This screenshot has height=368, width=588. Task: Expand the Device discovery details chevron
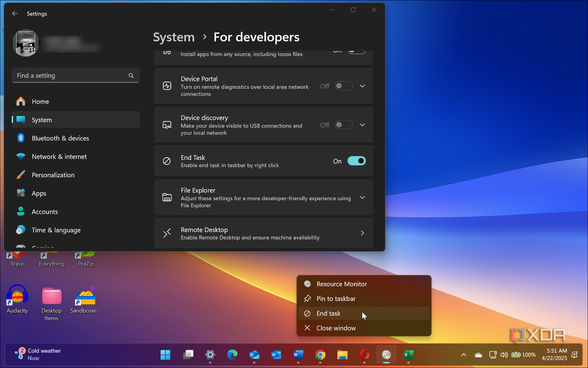coord(362,125)
